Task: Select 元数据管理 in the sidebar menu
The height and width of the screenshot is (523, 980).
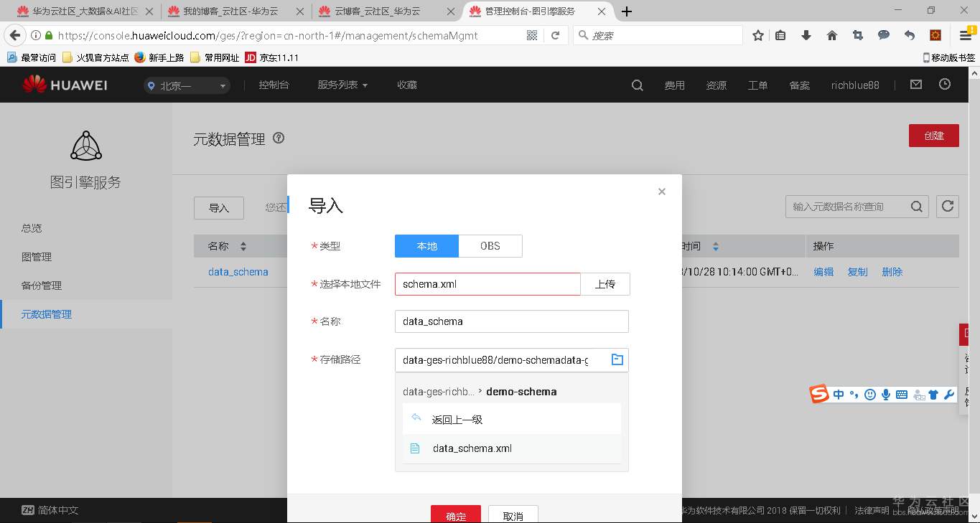Action: [x=46, y=314]
